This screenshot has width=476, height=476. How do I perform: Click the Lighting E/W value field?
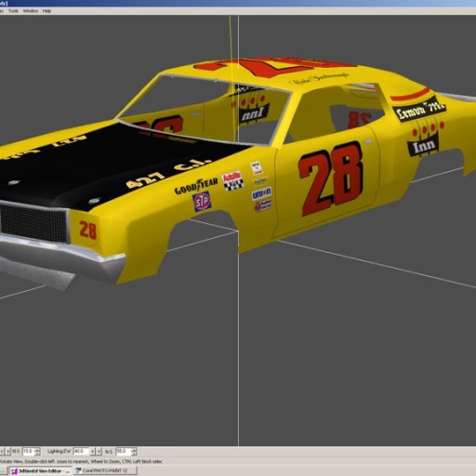tap(81, 451)
